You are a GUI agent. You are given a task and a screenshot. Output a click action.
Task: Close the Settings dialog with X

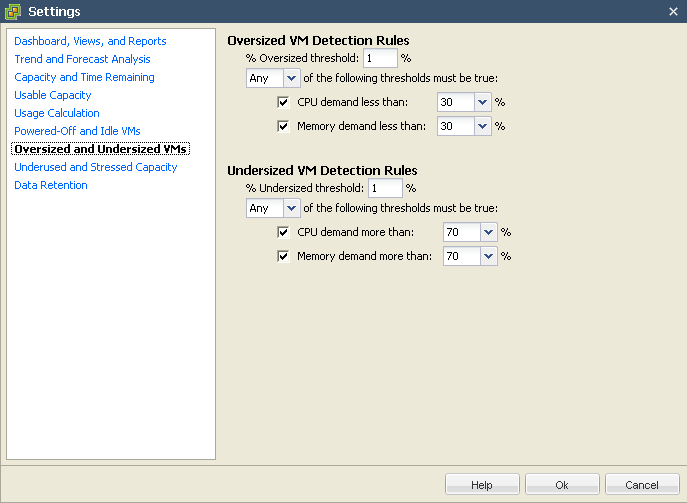coord(673,12)
